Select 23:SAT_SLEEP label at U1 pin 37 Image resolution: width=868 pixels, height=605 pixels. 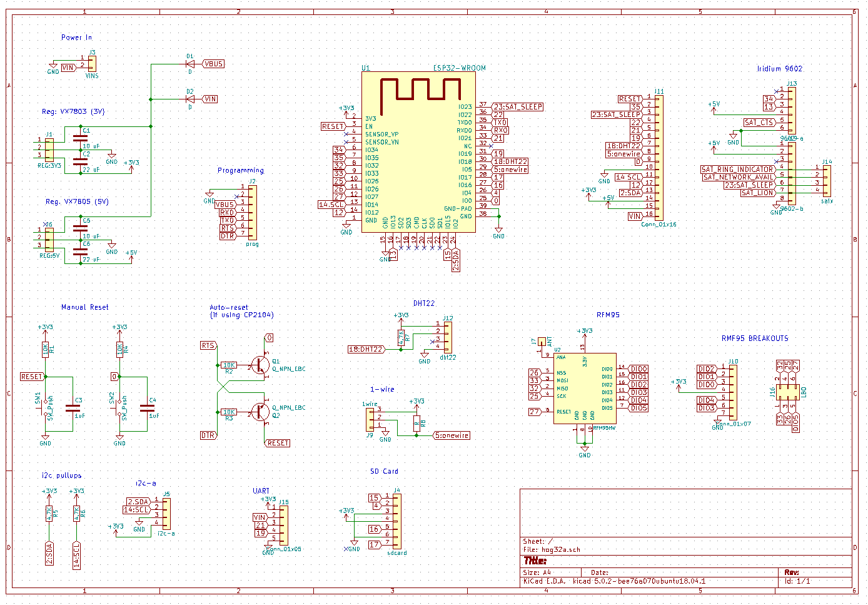coord(517,107)
